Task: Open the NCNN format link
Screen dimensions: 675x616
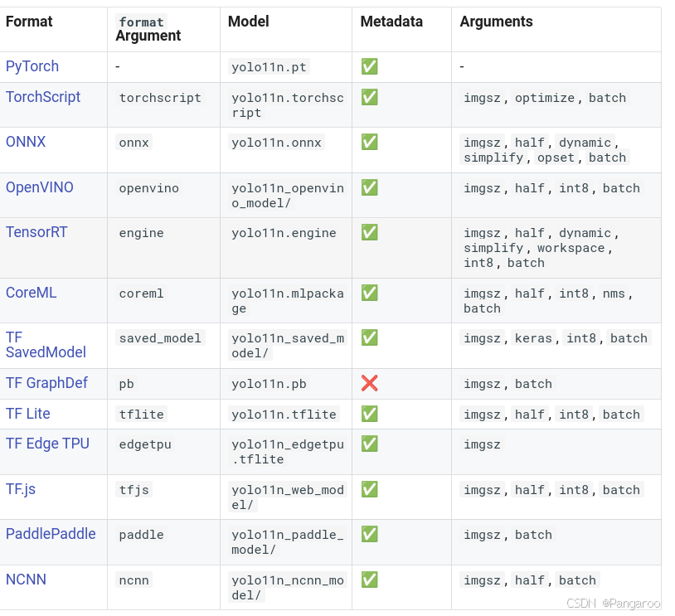Action: click(26, 580)
